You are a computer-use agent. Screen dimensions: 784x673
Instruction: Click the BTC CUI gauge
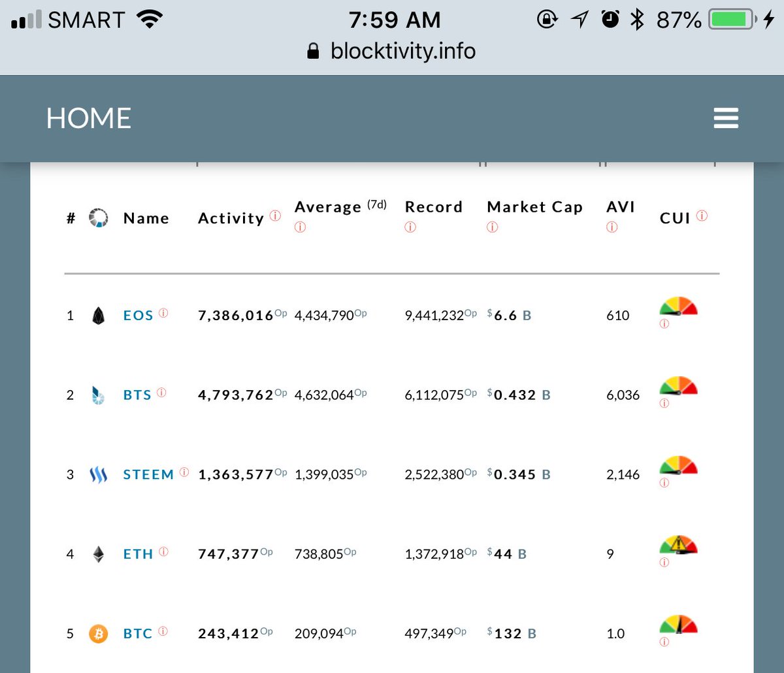point(679,625)
